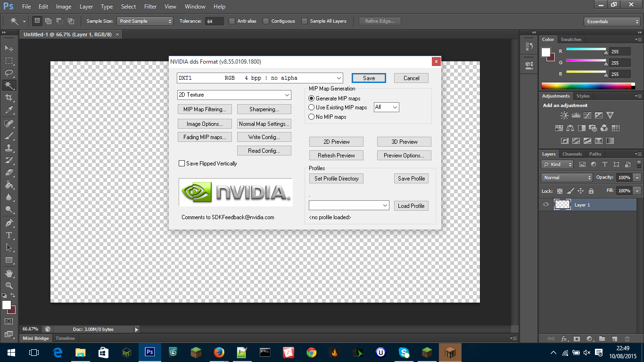Open the Normal blend mode dropdown
Screen dimensions: 644x362
click(567, 178)
